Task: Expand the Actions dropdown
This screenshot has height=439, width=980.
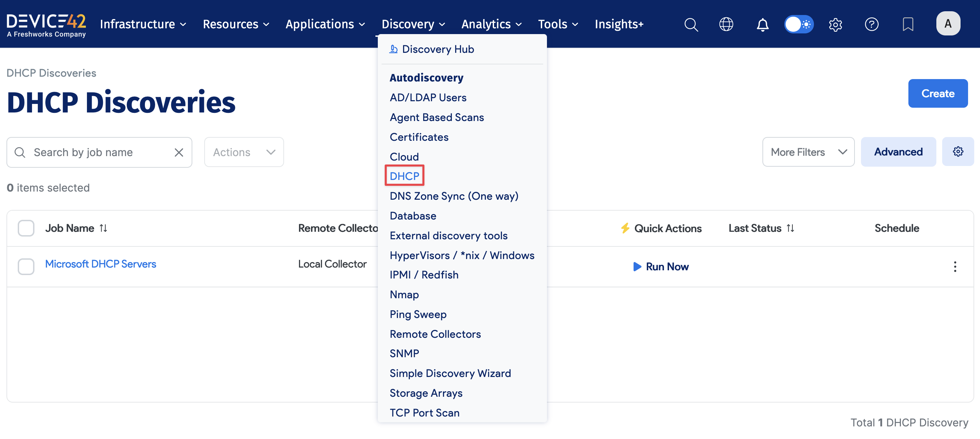Action: click(x=243, y=152)
